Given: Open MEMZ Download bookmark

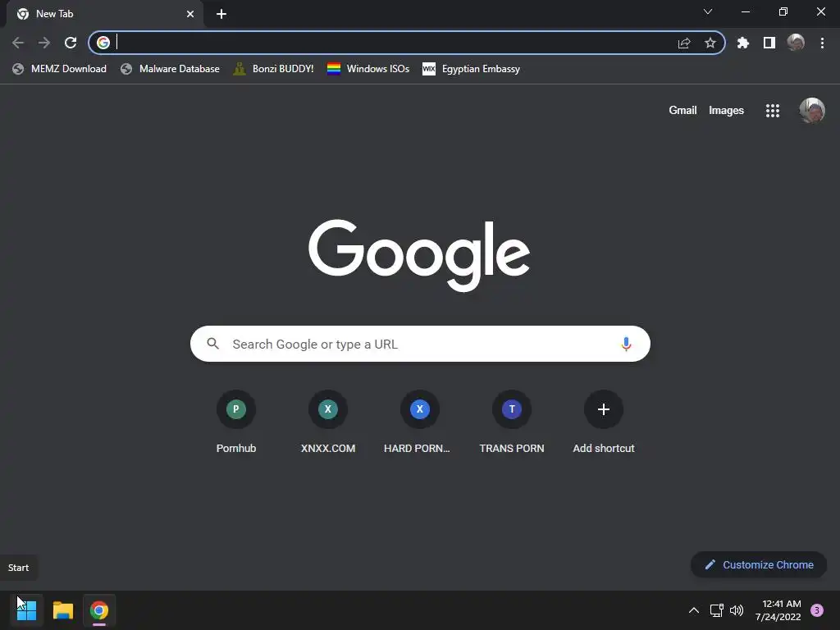Looking at the screenshot, I should pos(59,69).
